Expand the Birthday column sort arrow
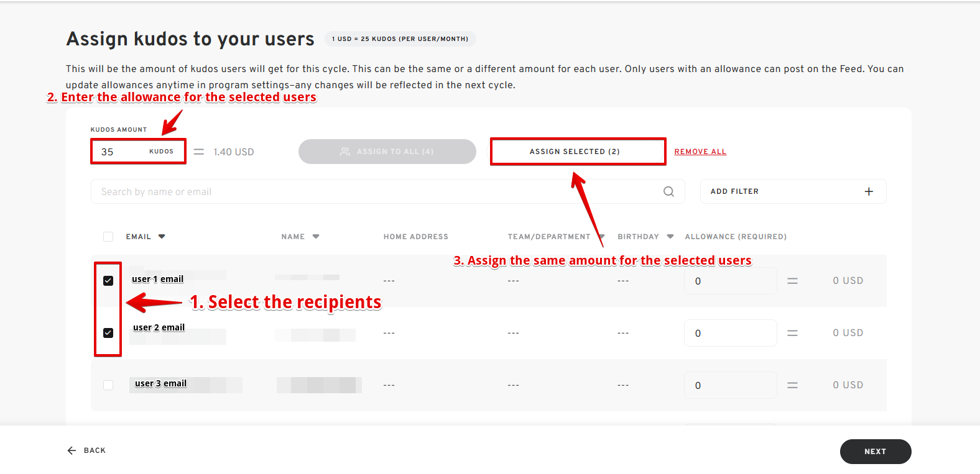The height and width of the screenshot is (474, 980). coord(670,237)
